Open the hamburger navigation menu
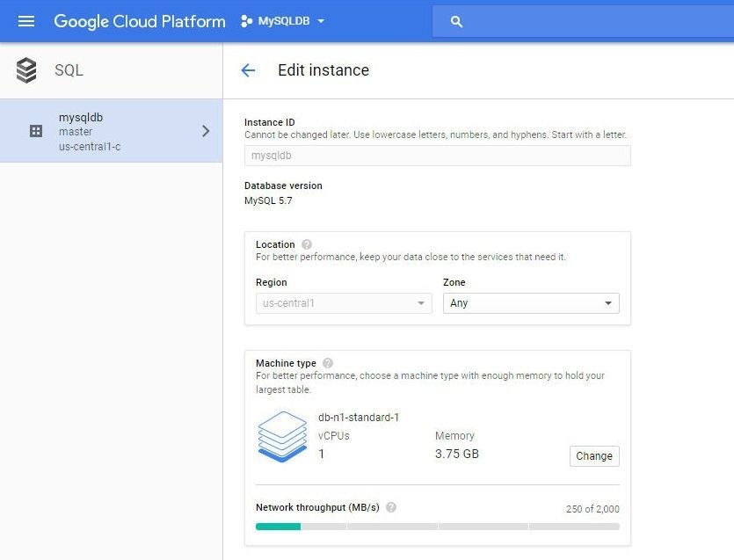734x560 pixels. [26, 21]
